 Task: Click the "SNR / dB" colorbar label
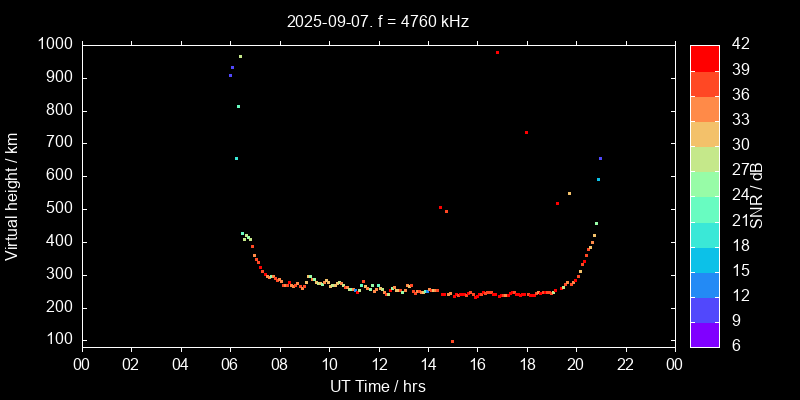pos(757,196)
